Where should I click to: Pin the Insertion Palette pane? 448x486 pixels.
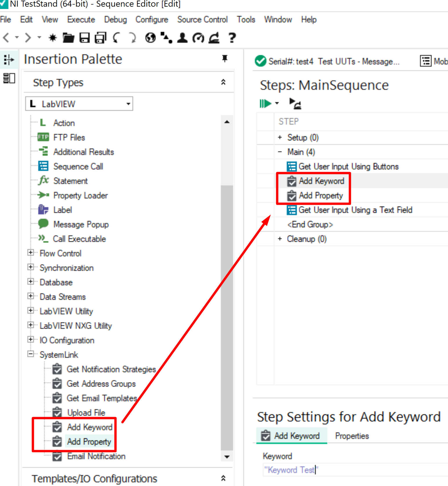(x=225, y=59)
